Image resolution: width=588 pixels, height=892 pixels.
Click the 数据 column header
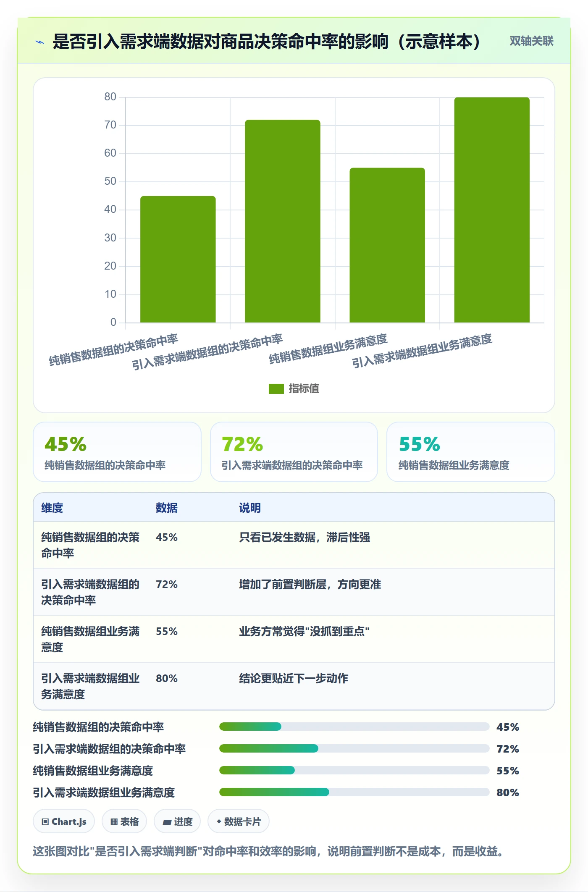pos(167,508)
